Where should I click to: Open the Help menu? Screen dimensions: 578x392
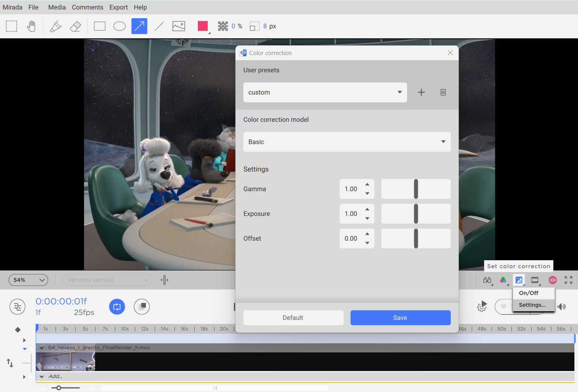coord(140,7)
